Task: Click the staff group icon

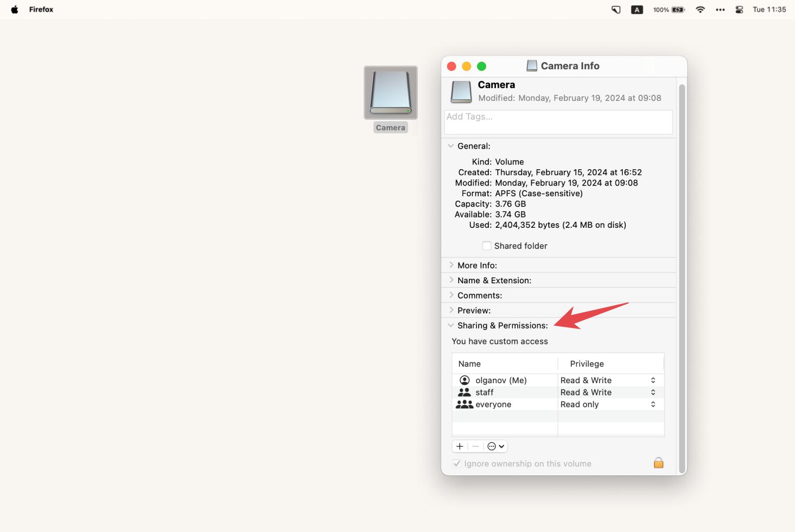Action: coord(464,392)
